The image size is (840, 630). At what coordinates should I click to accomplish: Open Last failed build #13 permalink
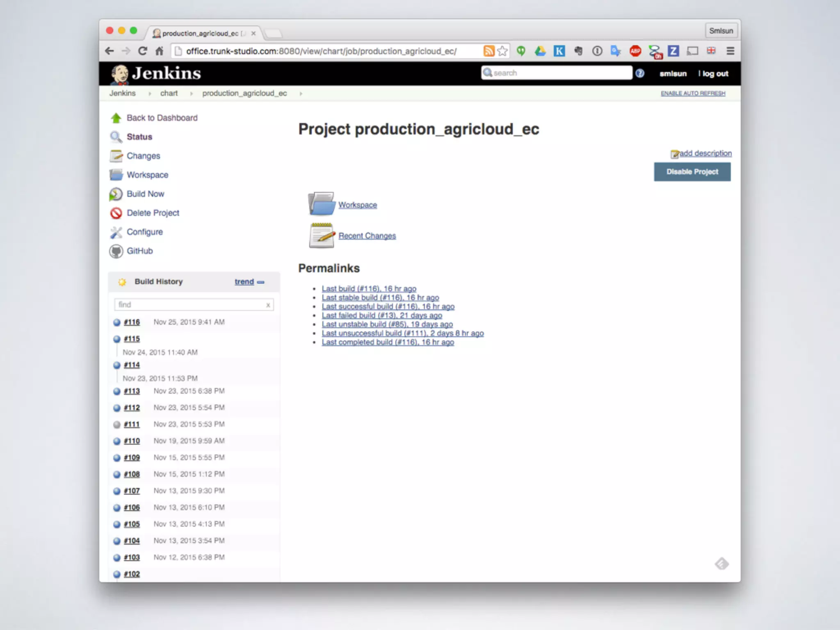[381, 315]
